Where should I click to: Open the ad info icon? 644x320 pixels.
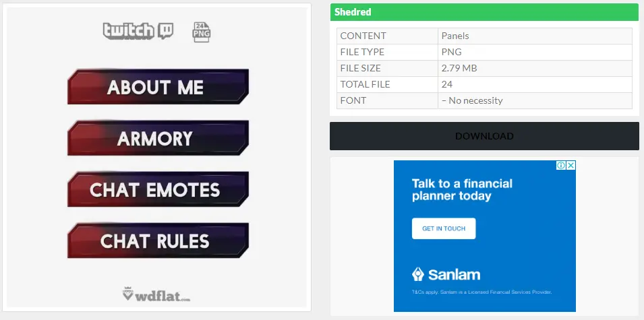pyautogui.click(x=560, y=166)
